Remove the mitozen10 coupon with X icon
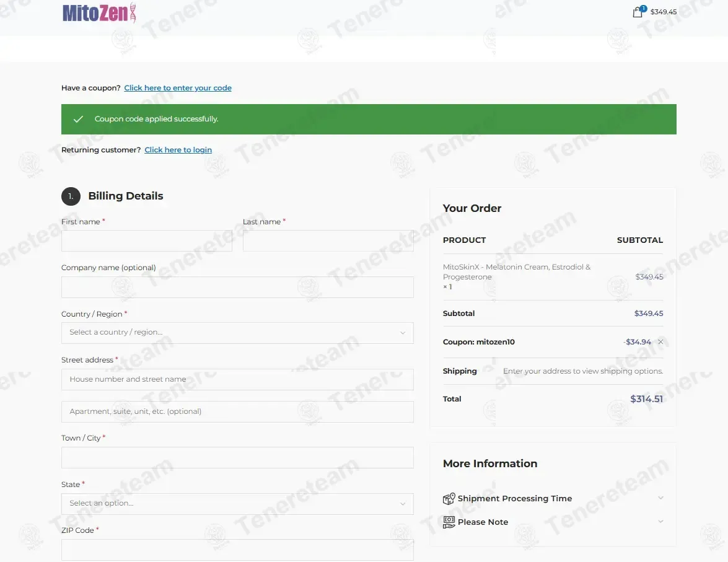Image resolution: width=728 pixels, height=562 pixels. [660, 342]
